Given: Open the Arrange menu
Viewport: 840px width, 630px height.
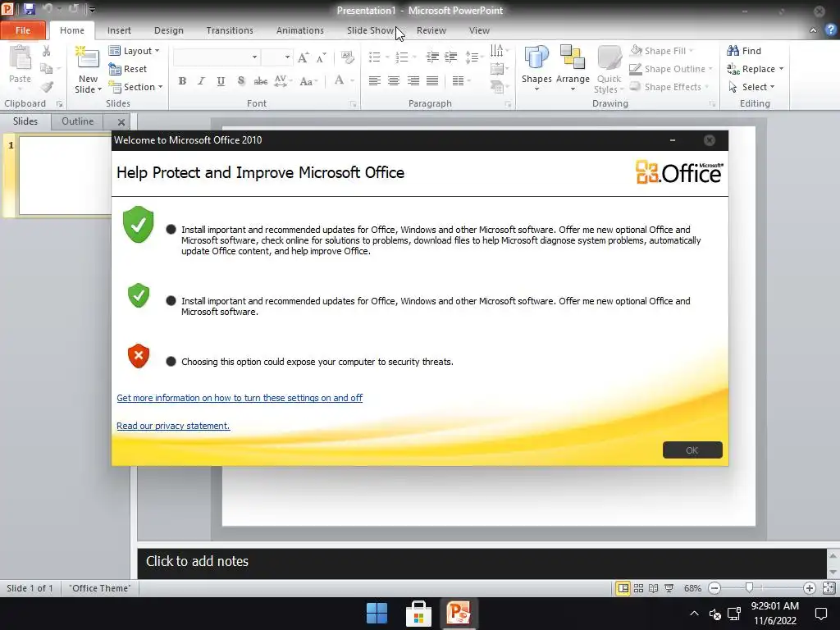Looking at the screenshot, I should click(x=572, y=67).
